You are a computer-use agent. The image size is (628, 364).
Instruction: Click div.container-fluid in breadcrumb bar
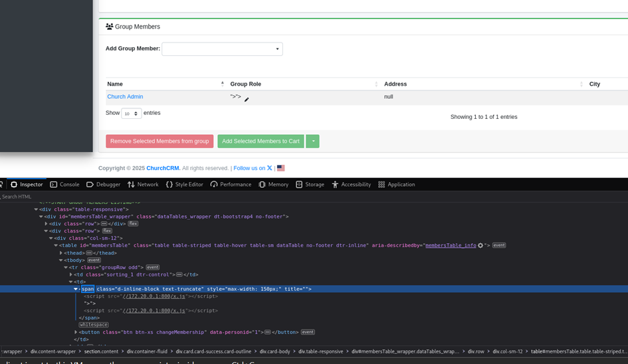click(x=147, y=351)
